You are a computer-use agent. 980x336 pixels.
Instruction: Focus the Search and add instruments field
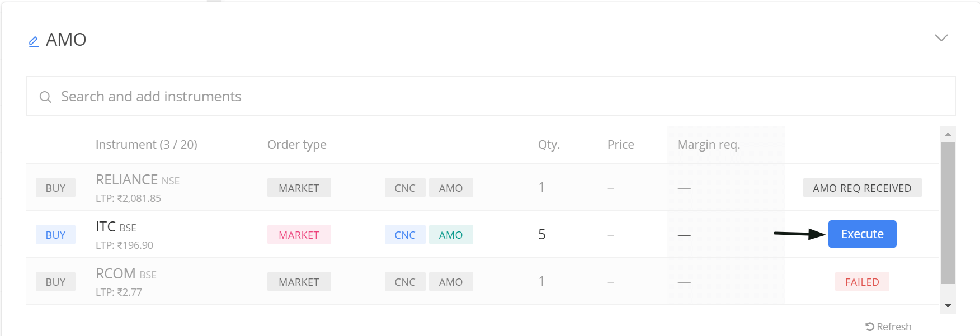pyautogui.click(x=491, y=96)
